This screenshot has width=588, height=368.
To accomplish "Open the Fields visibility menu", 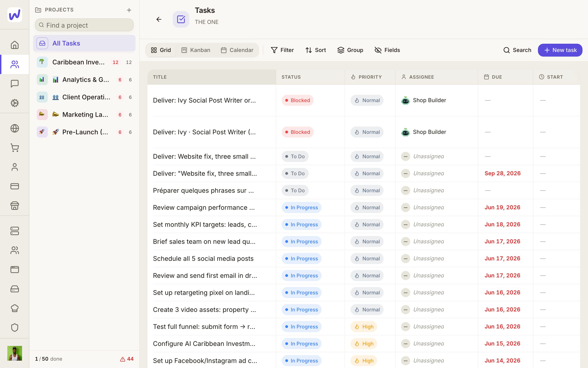I will pyautogui.click(x=387, y=50).
